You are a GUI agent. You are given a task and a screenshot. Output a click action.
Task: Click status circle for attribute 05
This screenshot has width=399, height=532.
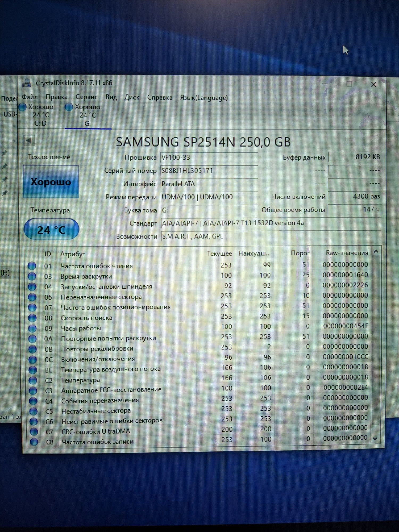(x=32, y=297)
